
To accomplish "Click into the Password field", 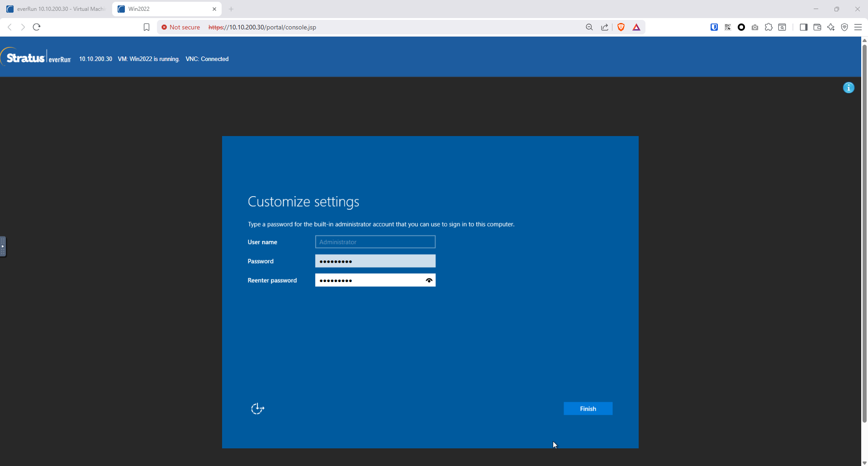I will [375, 261].
